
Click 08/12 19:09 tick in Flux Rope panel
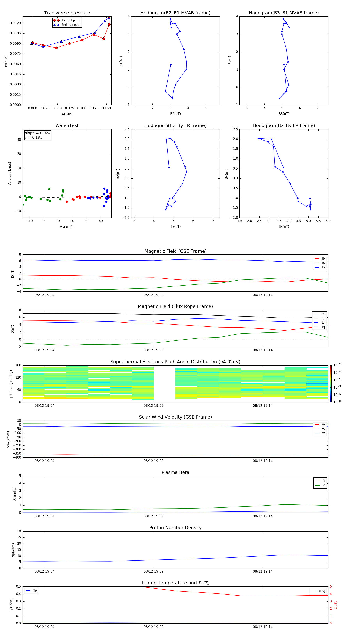pos(153,350)
